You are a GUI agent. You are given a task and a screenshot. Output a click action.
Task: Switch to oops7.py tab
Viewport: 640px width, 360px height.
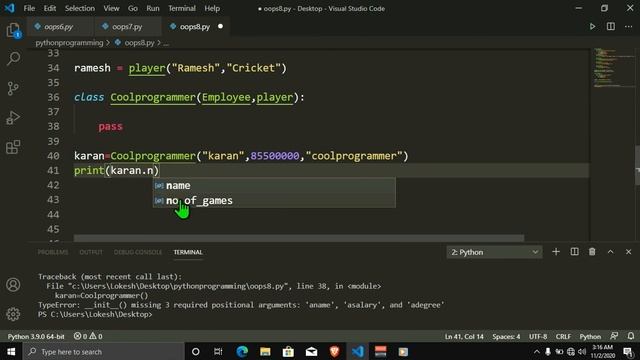[x=127, y=27]
